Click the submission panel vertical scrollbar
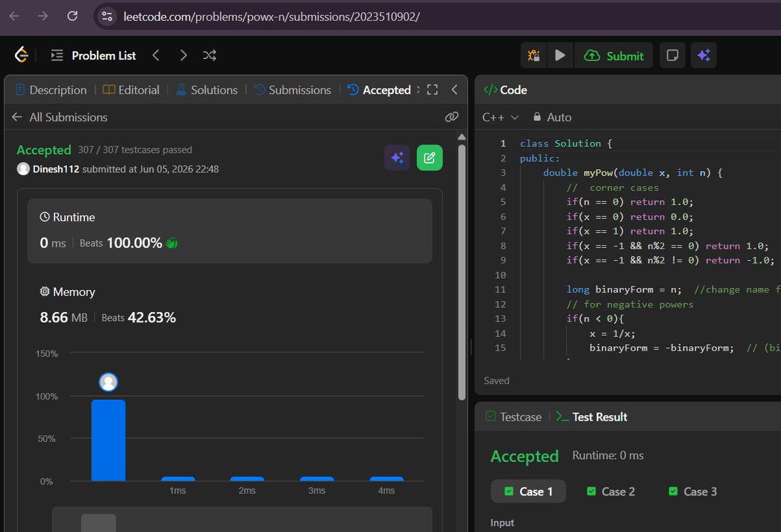The width and height of the screenshot is (781, 532). (x=462, y=272)
